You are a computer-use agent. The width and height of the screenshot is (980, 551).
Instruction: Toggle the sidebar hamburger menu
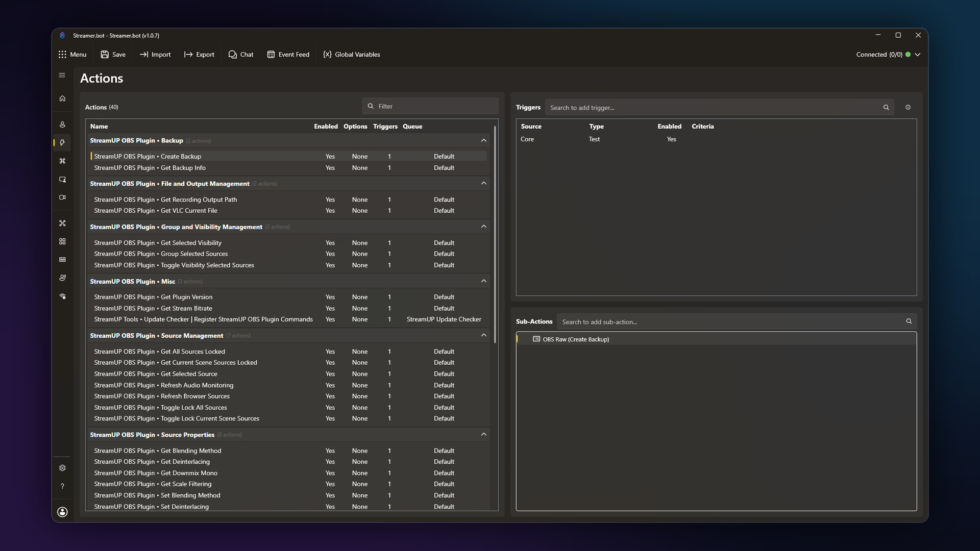[62, 75]
